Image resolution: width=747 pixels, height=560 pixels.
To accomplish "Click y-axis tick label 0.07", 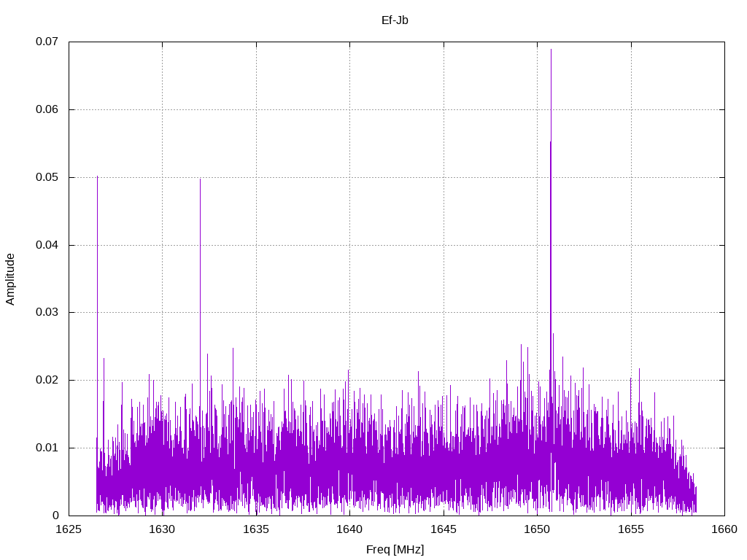I will (47, 42).
